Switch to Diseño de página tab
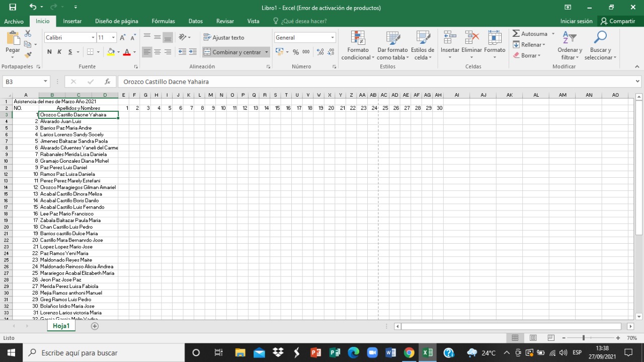The image size is (644, 362). click(117, 21)
